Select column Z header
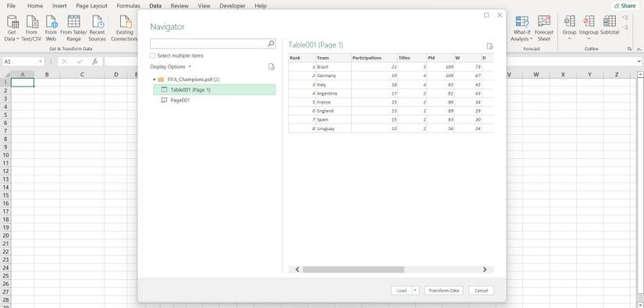The height and width of the screenshot is (308, 644). coord(617,74)
